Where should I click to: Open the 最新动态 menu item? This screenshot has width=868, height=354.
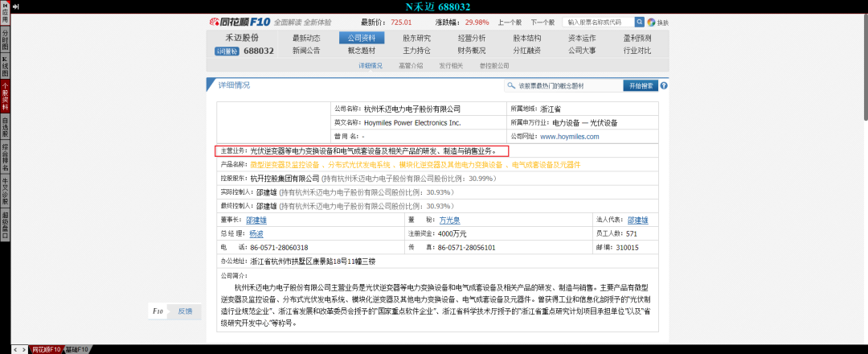click(x=306, y=39)
